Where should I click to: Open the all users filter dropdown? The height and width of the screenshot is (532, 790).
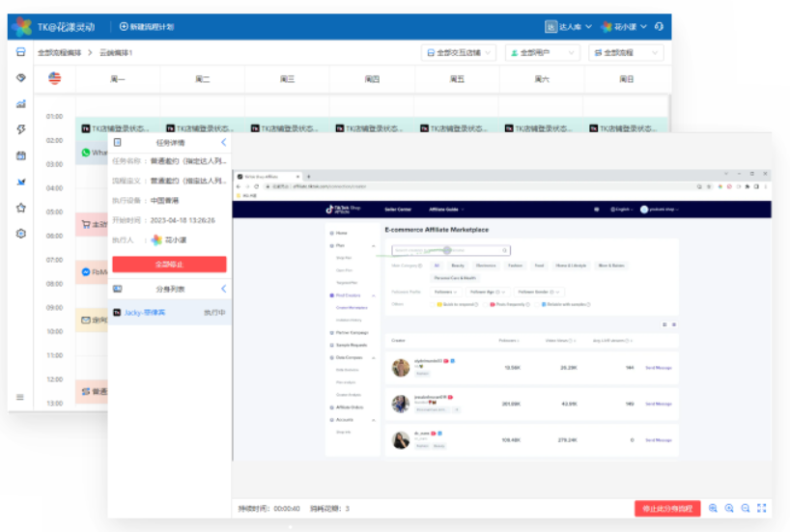tap(542, 52)
